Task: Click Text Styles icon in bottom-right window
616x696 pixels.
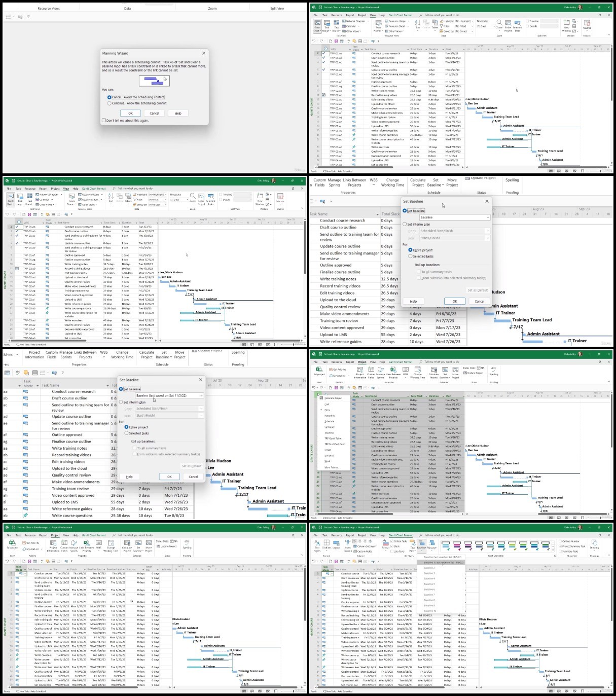Action: pos(317,545)
